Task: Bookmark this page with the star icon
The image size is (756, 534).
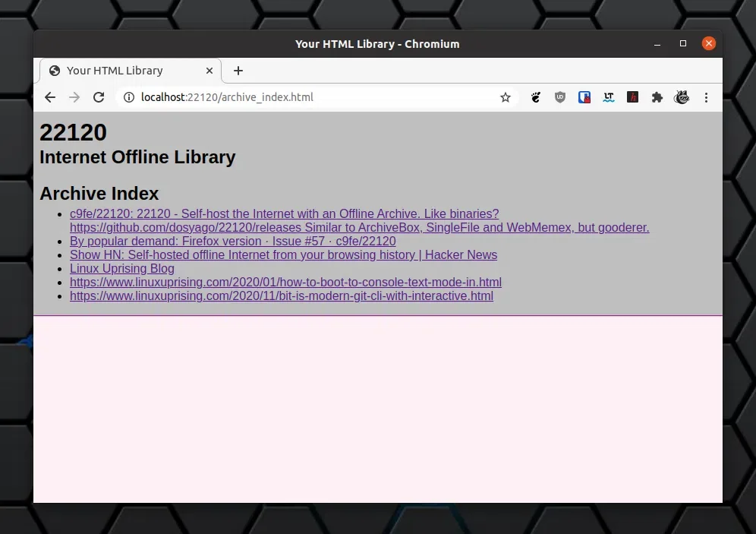Action: (506, 97)
